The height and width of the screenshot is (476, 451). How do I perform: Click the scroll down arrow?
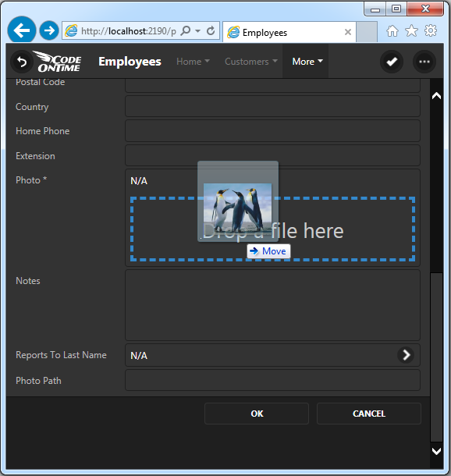tap(436, 451)
